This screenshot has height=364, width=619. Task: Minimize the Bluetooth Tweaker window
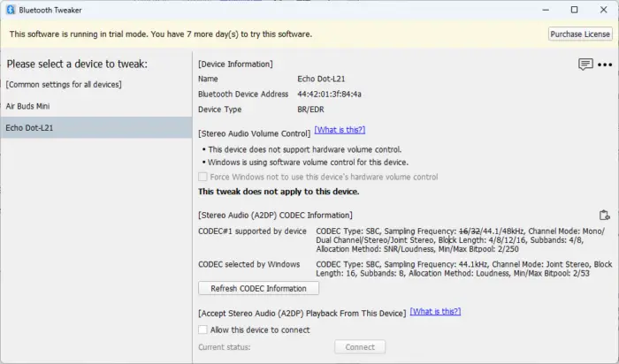coord(546,10)
